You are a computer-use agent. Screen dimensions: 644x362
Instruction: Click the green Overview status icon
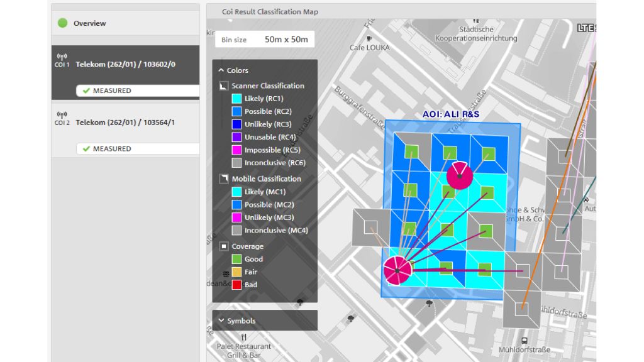(x=62, y=23)
